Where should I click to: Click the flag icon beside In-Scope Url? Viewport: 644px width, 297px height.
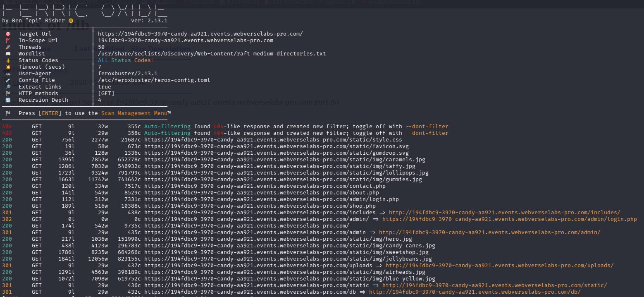pos(8,41)
